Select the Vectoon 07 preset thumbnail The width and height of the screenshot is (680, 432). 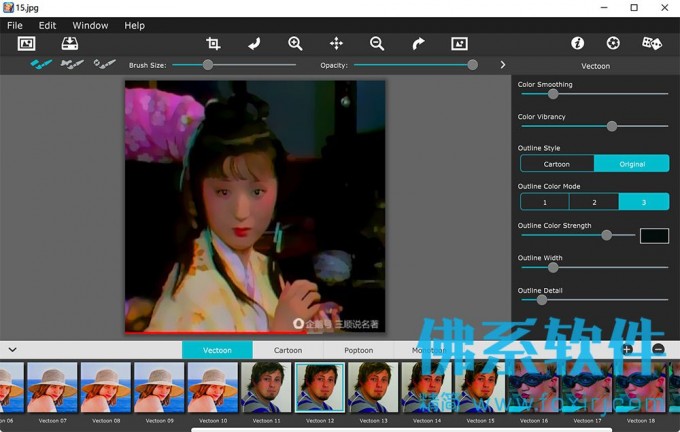(52, 387)
